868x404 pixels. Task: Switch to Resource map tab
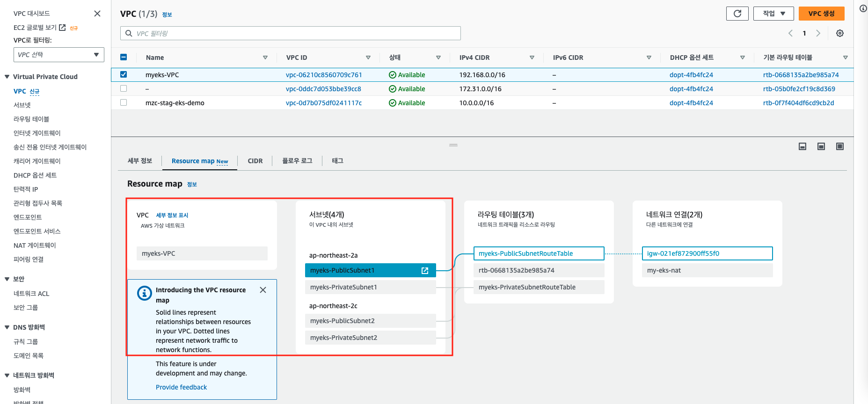pyautogui.click(x=200, y=161)
